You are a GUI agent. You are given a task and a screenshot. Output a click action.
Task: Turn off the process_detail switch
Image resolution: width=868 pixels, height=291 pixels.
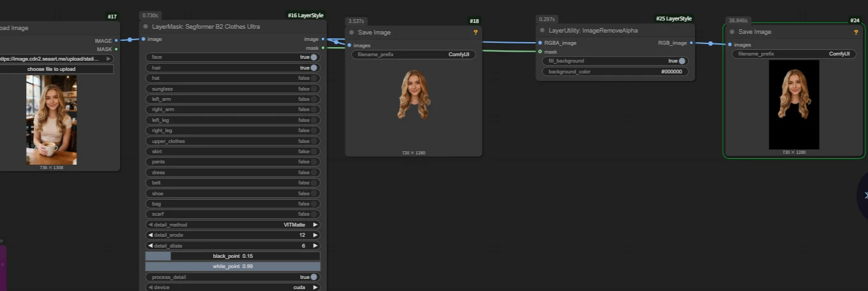coord(314,277)
